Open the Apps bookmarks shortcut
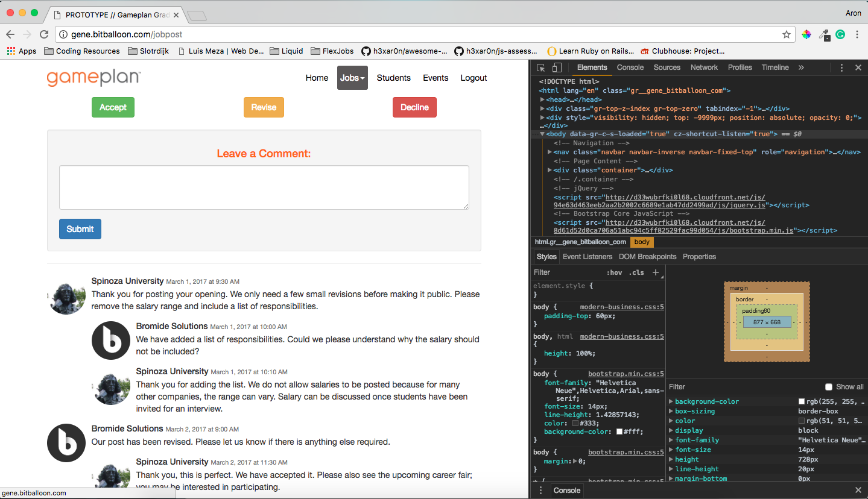868x499 pixels. pos(22,51)
